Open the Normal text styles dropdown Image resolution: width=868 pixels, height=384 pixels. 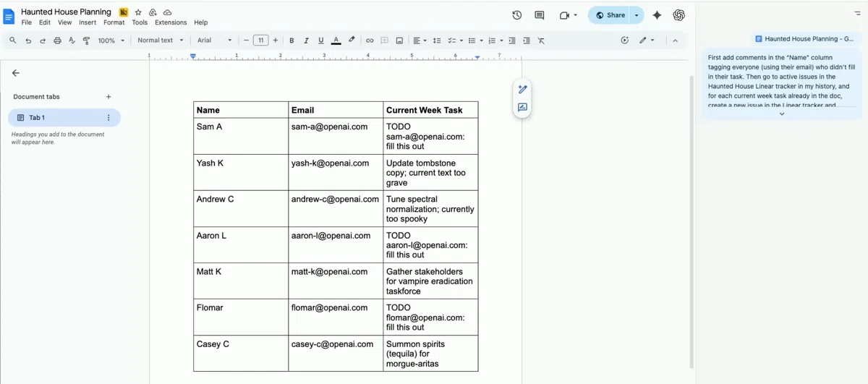click(161, 40)
